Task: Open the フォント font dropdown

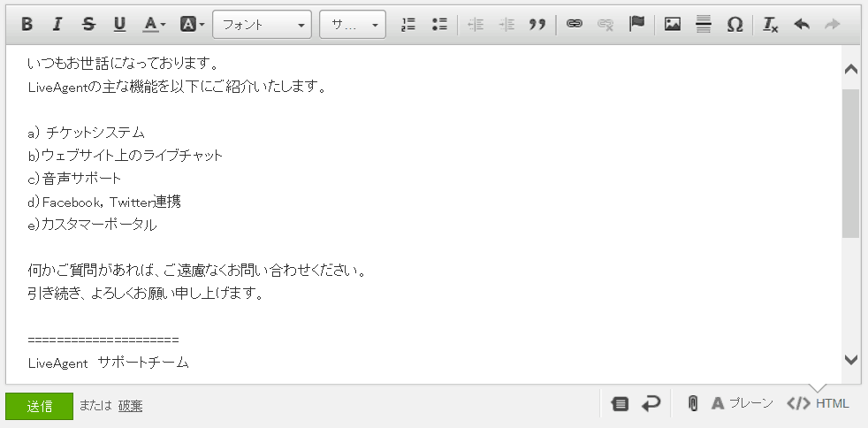Action: (262, 25)
